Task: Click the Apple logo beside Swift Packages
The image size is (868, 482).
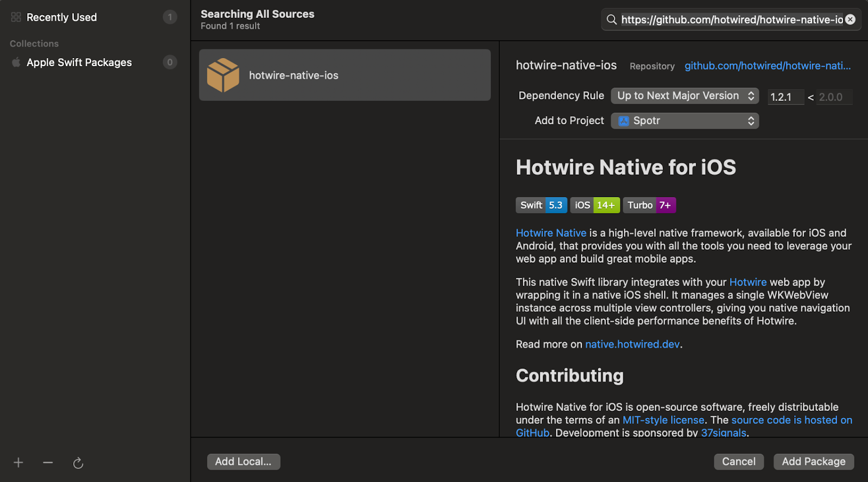Action: tap(16, 62)
